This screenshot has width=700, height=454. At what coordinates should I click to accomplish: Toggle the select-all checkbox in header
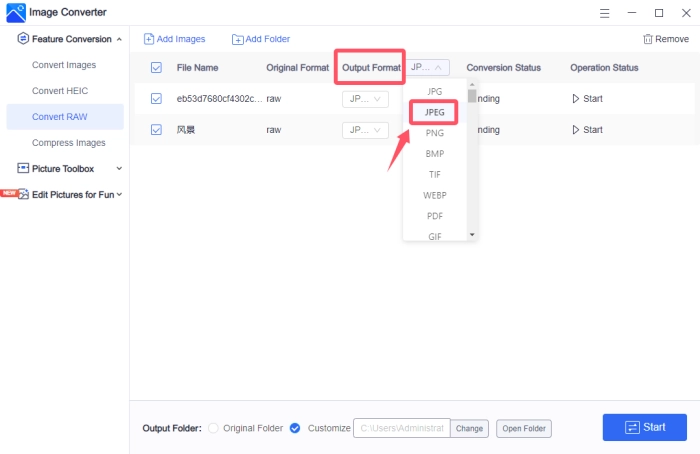[155, 68]
